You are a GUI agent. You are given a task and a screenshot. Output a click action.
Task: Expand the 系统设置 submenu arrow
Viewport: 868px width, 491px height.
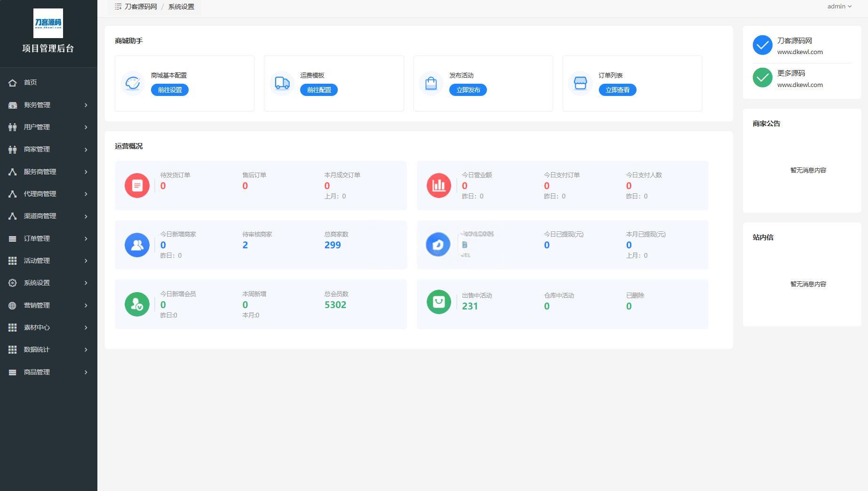coord(86,283)
